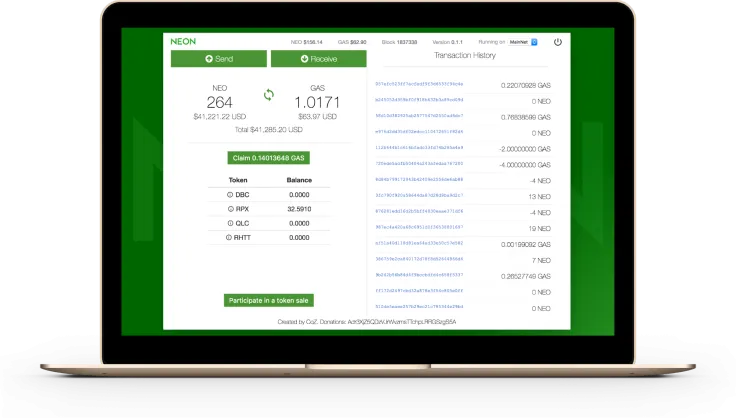Click the Token column header
736x418 pixels.
pos(238,180)
